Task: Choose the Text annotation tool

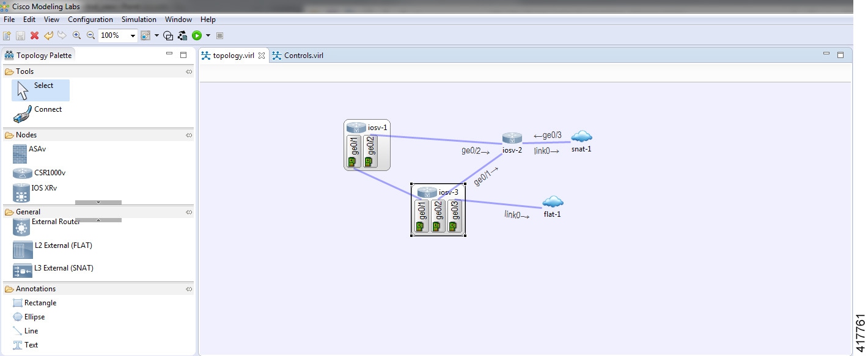Action: 26,345
